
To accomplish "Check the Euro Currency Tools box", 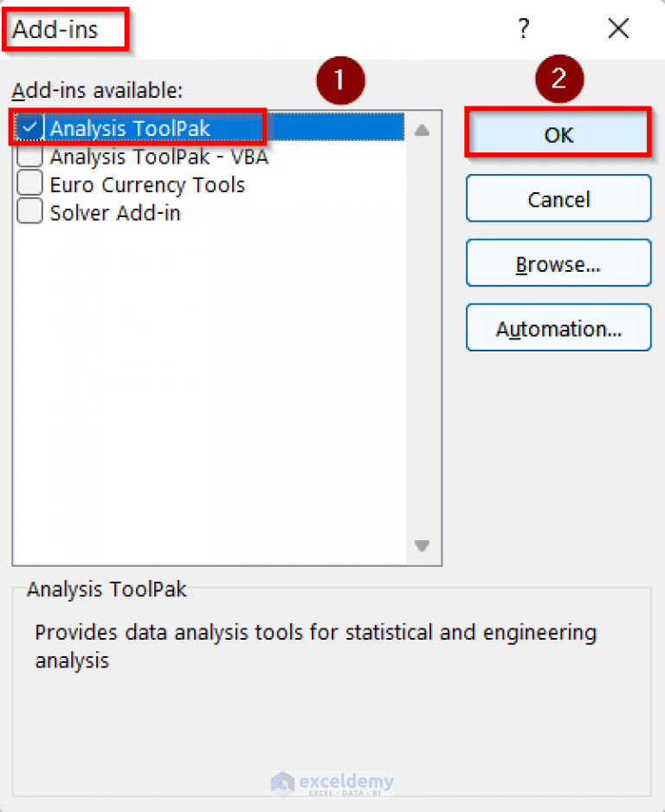I will (29, 184).
